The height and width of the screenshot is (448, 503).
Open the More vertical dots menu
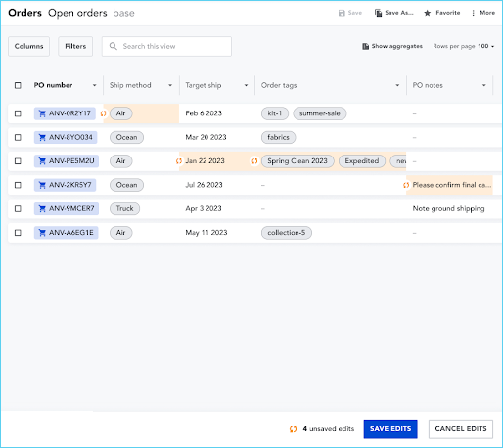[x=473, y=13]
